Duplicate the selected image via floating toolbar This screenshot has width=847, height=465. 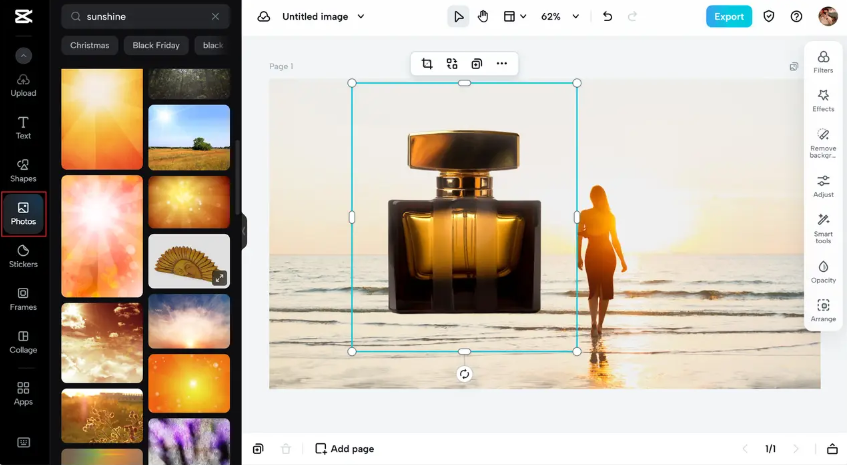[476, 64]
